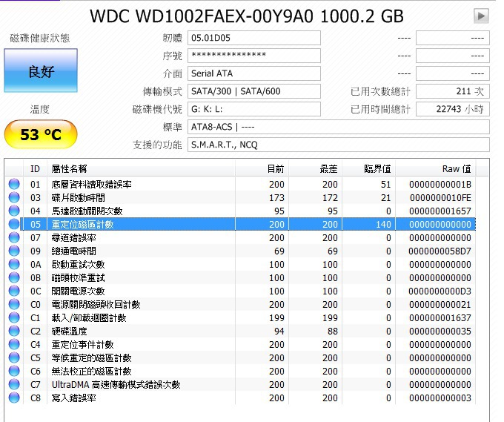Click the power on count field 211 次
504x422 pixels.
[453, 91]
